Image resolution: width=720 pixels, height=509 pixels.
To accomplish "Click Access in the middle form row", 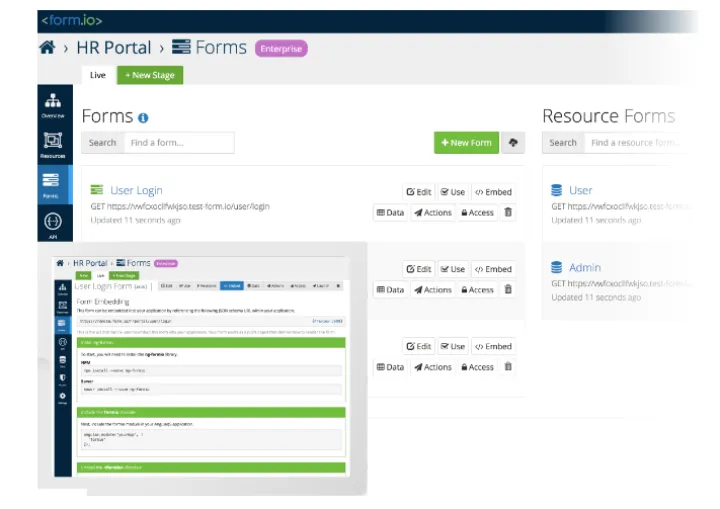I will [478, 290].
